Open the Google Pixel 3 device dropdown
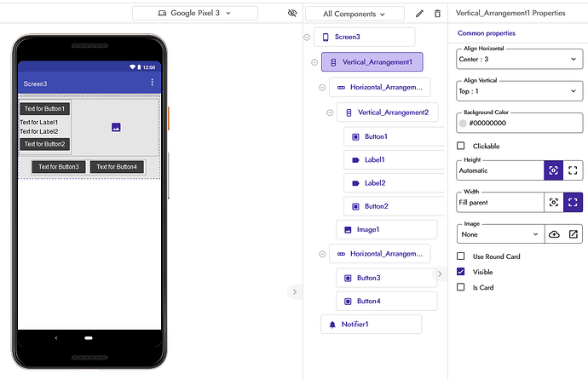The image size is (588, 380). 195,14
